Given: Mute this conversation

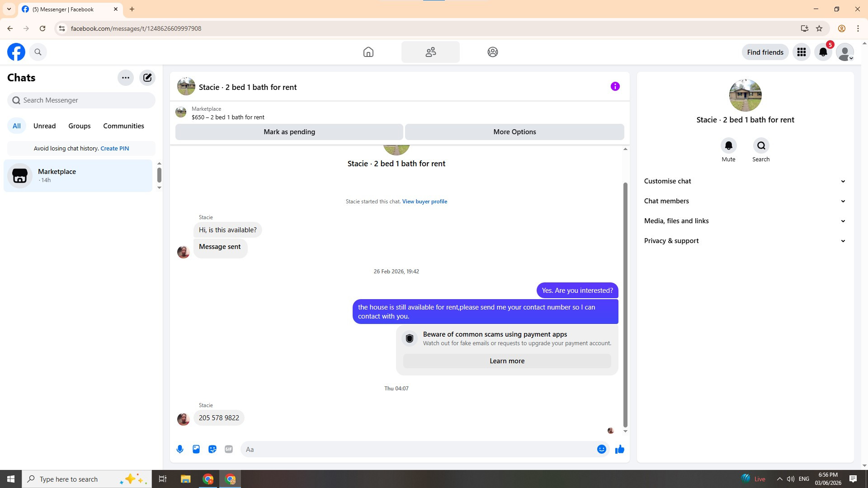Looking at the screenshot, I should point(728,146).
